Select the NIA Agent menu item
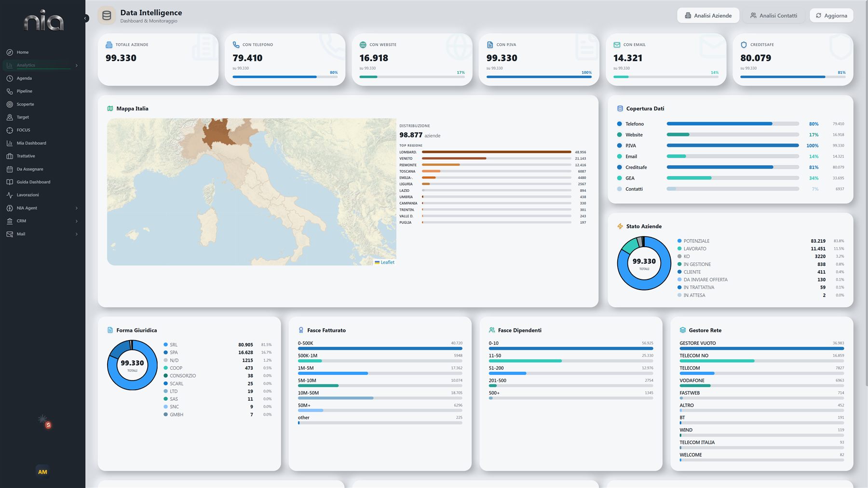 pyautogui.click(x=42, y=208)
